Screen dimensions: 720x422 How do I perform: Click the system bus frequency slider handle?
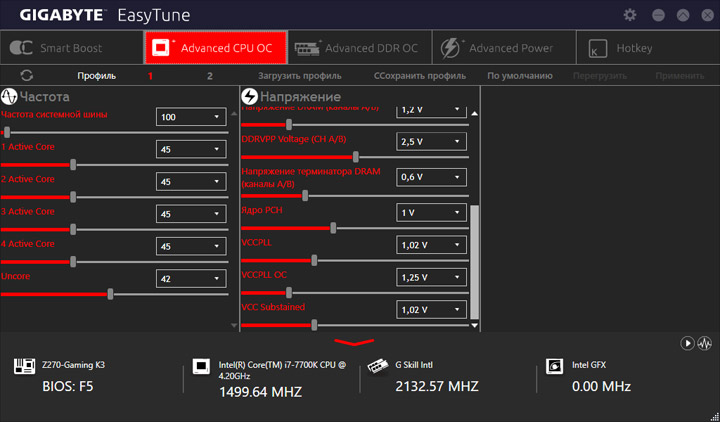[x=6, y=133]
